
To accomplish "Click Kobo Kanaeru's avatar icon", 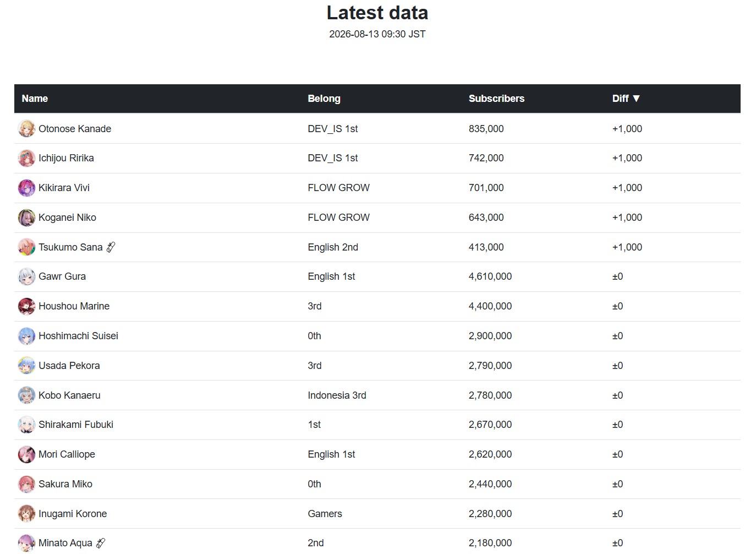I will tap(26, 395).
